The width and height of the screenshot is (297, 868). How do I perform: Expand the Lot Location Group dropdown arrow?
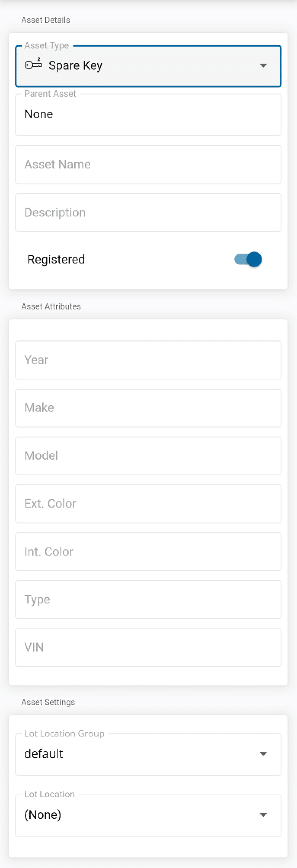(x=263, y=754)
